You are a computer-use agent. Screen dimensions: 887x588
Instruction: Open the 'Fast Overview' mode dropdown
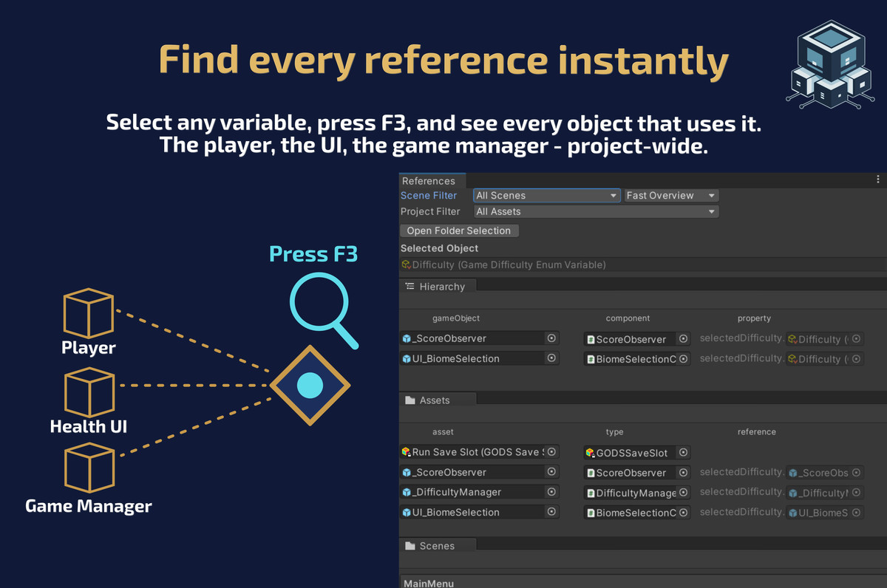671,196
